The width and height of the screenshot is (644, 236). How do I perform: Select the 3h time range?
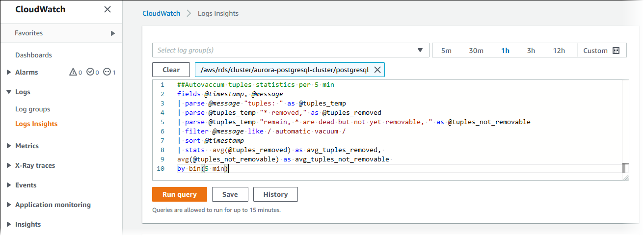pyautogui.click(x=531, y=51)
